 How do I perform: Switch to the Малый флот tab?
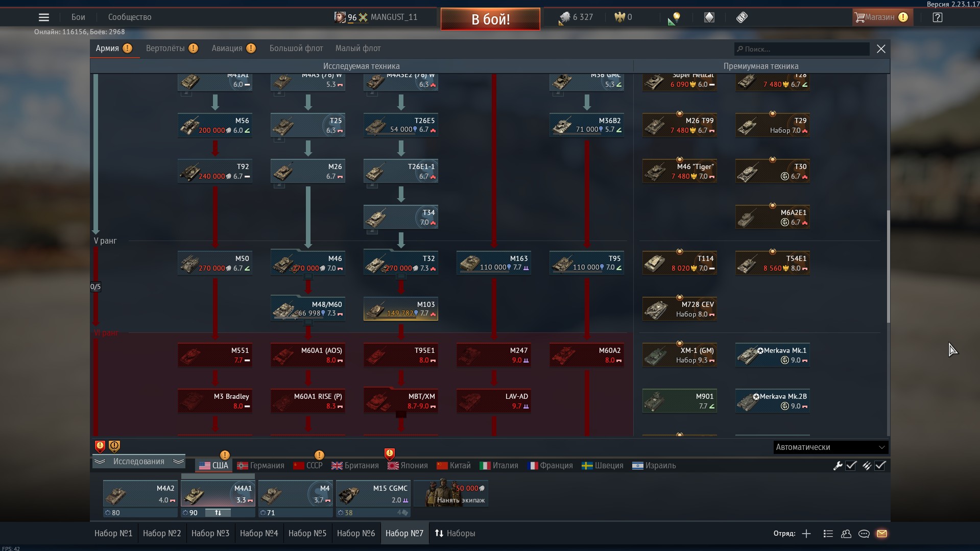click(x=358, y=49)
